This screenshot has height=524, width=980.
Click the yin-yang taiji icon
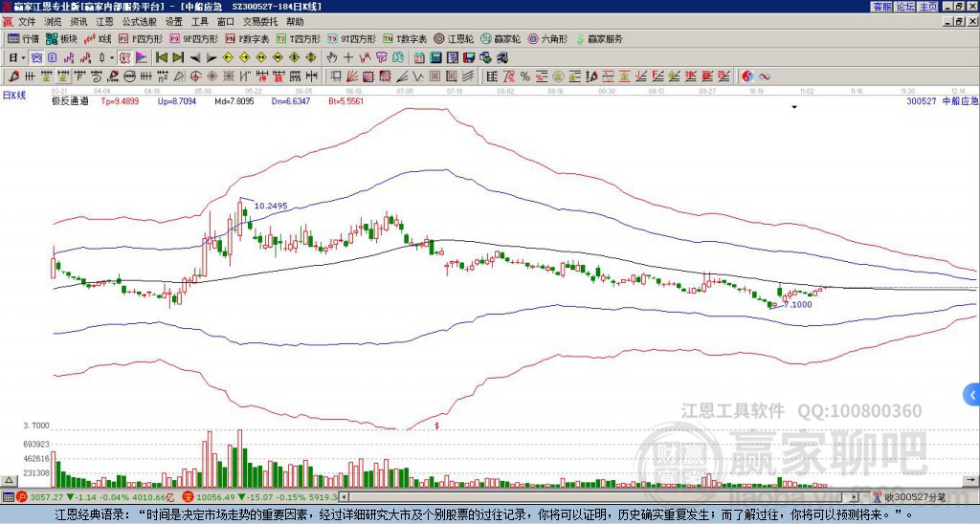click(x=747, y=76)
